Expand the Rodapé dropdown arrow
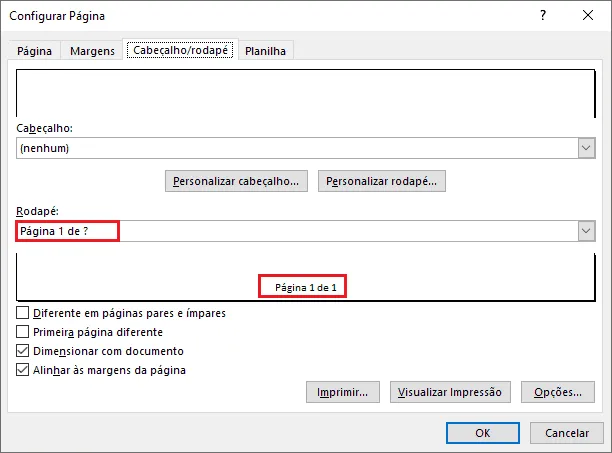Screen dimensions: 612x453 pos(586,231)
